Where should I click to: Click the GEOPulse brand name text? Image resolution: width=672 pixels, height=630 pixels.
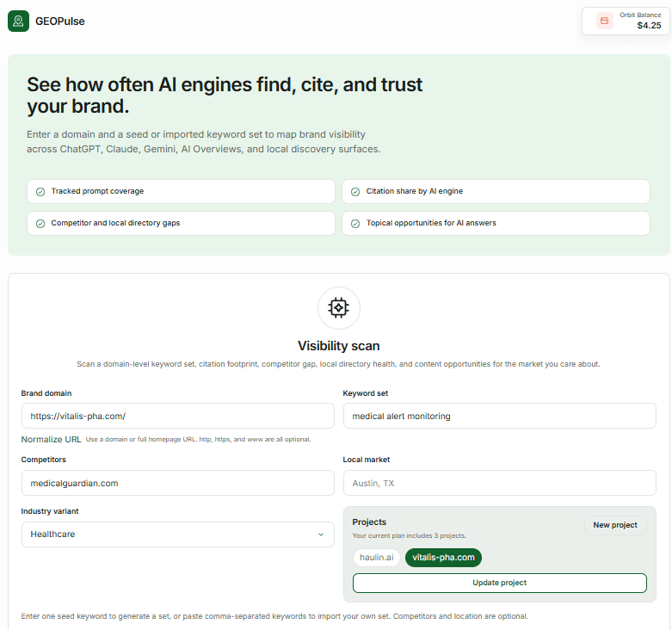tap(60, 22)
